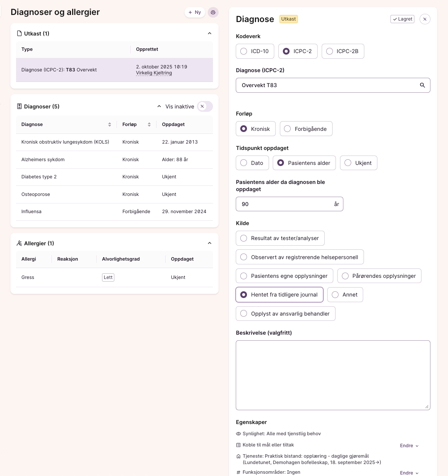The height and width of the screenshot is (476, 448).
Task: Click the Allergier section icon
Action: point(19,243)
